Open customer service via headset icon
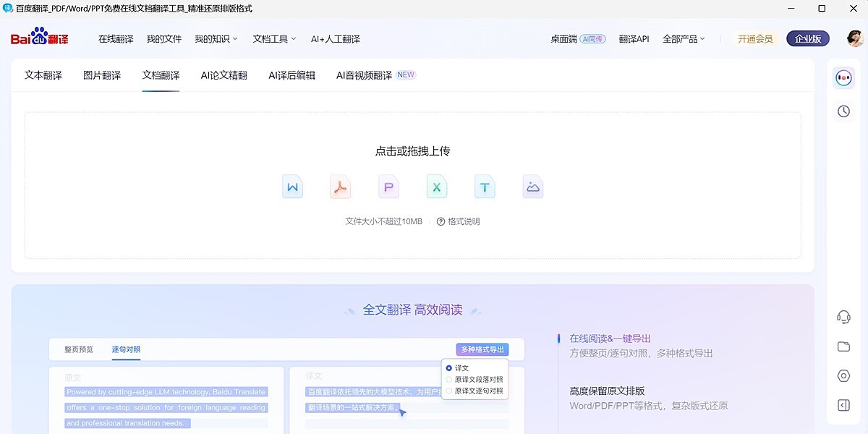This screenshot has width=868, height=434. pos(843,316)
